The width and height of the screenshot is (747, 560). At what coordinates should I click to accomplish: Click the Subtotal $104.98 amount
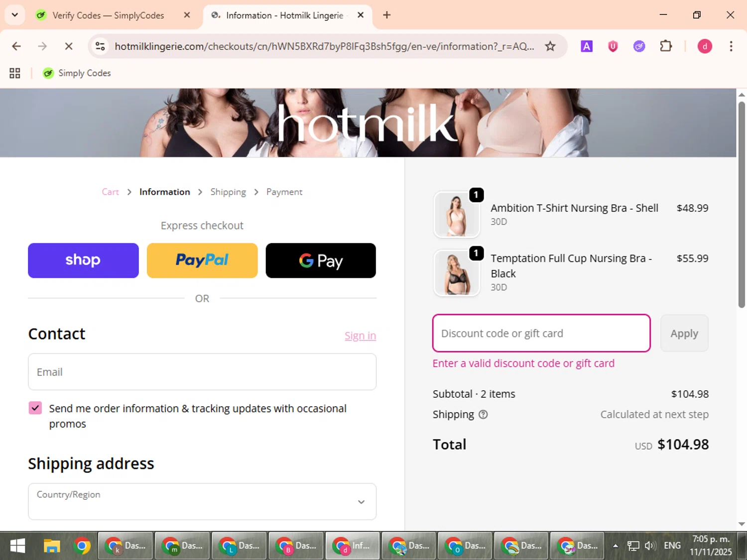coord(690,394)
